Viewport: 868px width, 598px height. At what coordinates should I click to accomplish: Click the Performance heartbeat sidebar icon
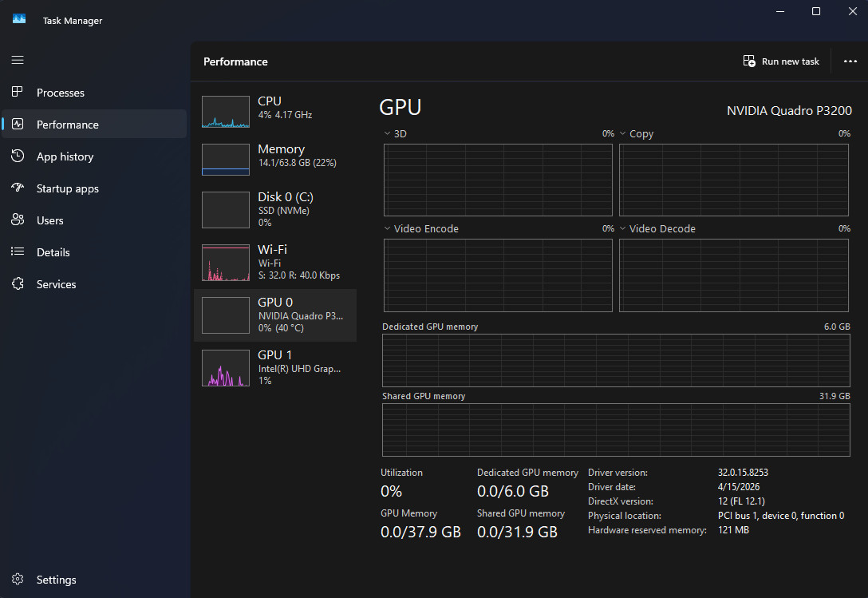click(x=18, y=124)
